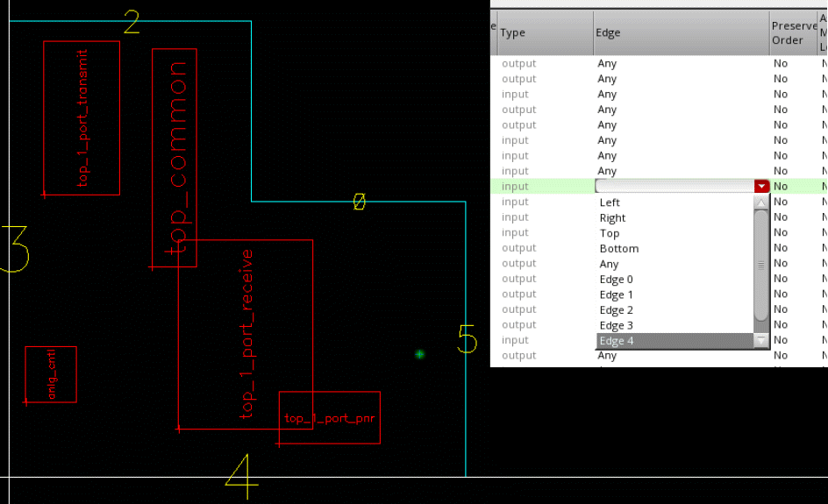Select "Left" from the Edge dropdown list

click(x=610, y=202)
